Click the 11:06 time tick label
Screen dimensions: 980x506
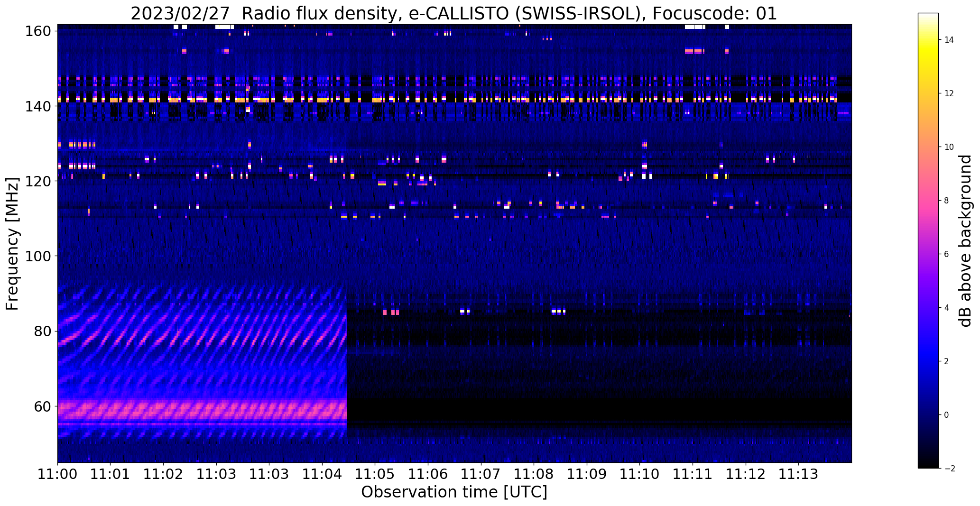pyautogui.click(x=428, y=474)
